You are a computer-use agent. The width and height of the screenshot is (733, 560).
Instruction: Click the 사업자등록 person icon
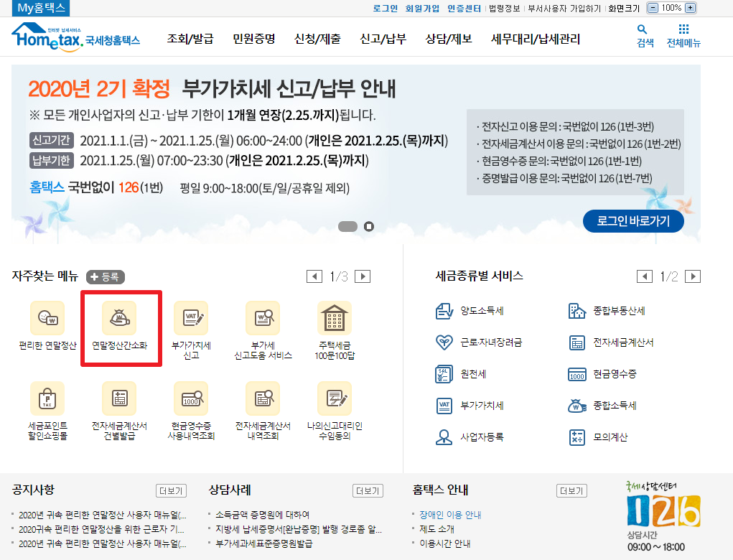pyautogui.click(x=444, y=437)
